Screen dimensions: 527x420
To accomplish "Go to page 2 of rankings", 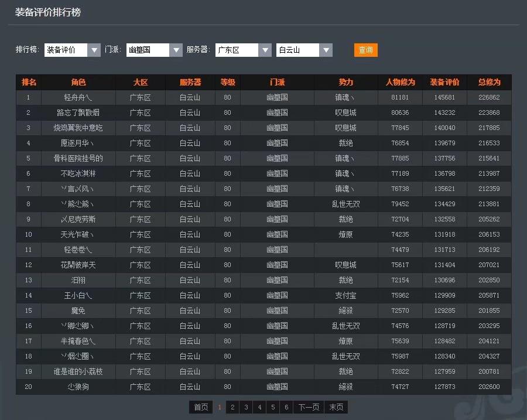I will (232, 407).
